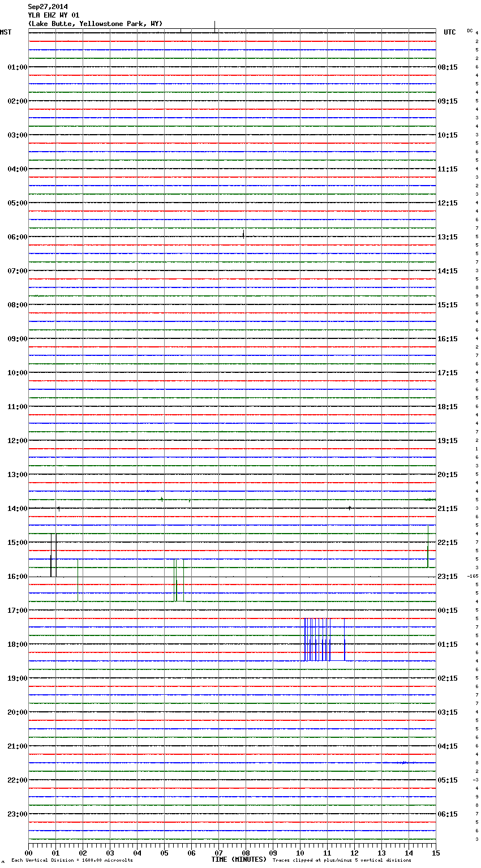Click the 09:15 UTC time label

pyautogui.click(x=448, y=101)
